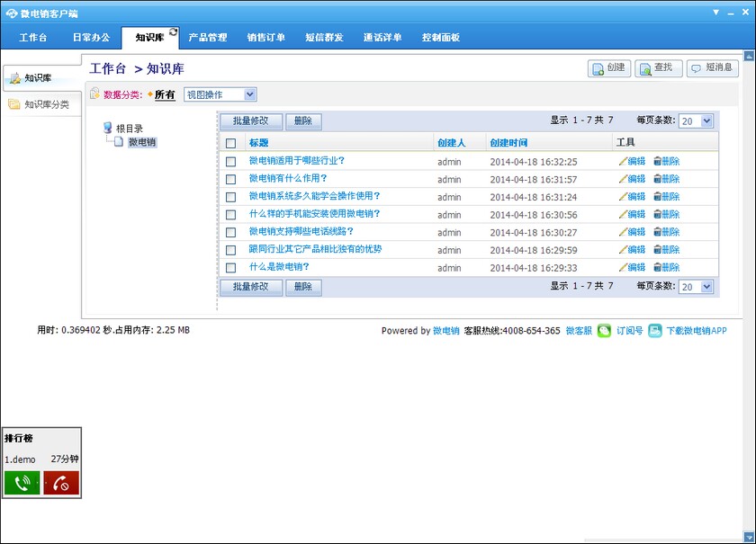Screen dimensions: 756x544
Task: Click the delete trash for 微电销支持哪些电话线路?
Action: click(658, 232)
